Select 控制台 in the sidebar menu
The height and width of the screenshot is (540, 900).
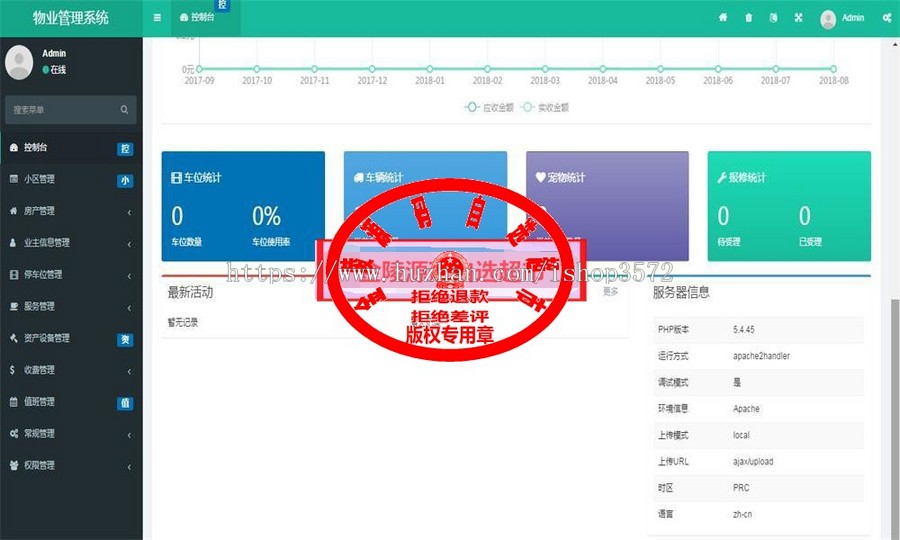71,148
